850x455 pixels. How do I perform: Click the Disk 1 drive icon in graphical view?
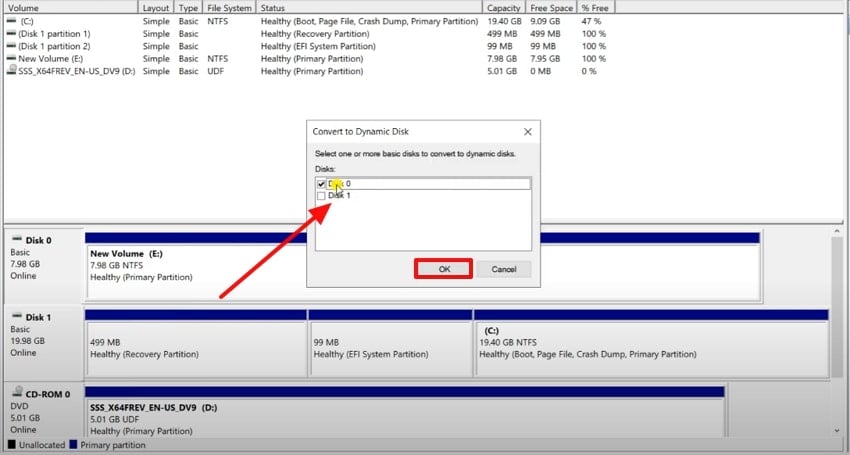click(x=17, y=316)
